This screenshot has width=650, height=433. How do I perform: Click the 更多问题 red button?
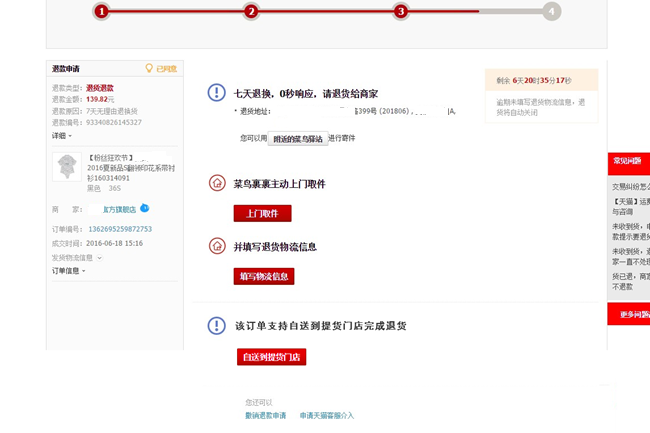tap(628, 314)
